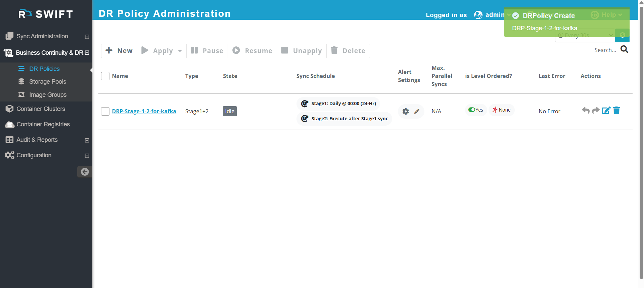Select DR Policies in sidebar
Image resolution: width=644 pixels, height=288 pixels.
point(44,69)
